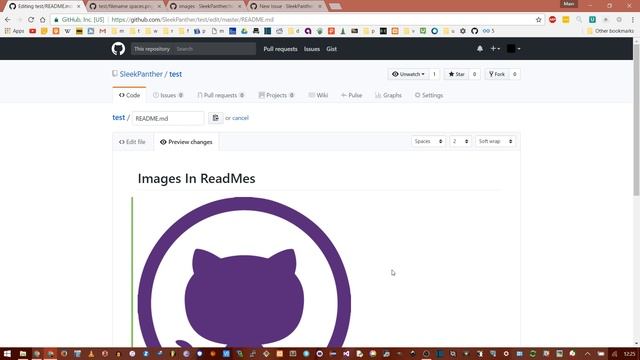Click the forks count next to Fork
The width and height of the screenshot is (640, 360).
tap(514, 74)
